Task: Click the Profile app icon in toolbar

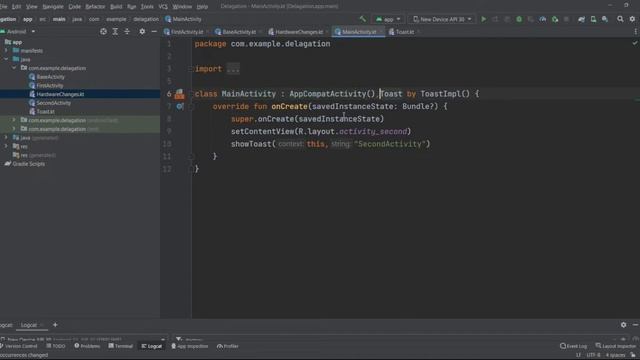Action: coord(542,19)
